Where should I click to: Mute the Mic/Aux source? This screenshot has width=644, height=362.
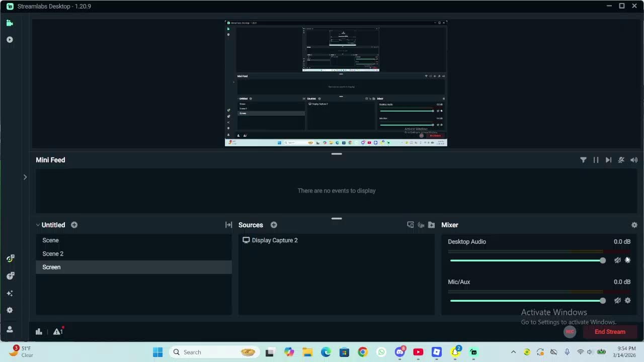coord(617,300)
